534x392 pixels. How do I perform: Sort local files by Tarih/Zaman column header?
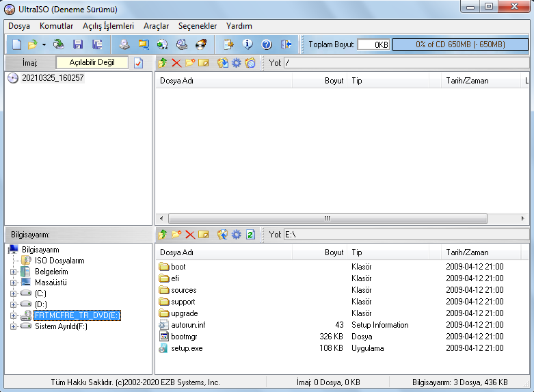point(481,252)
